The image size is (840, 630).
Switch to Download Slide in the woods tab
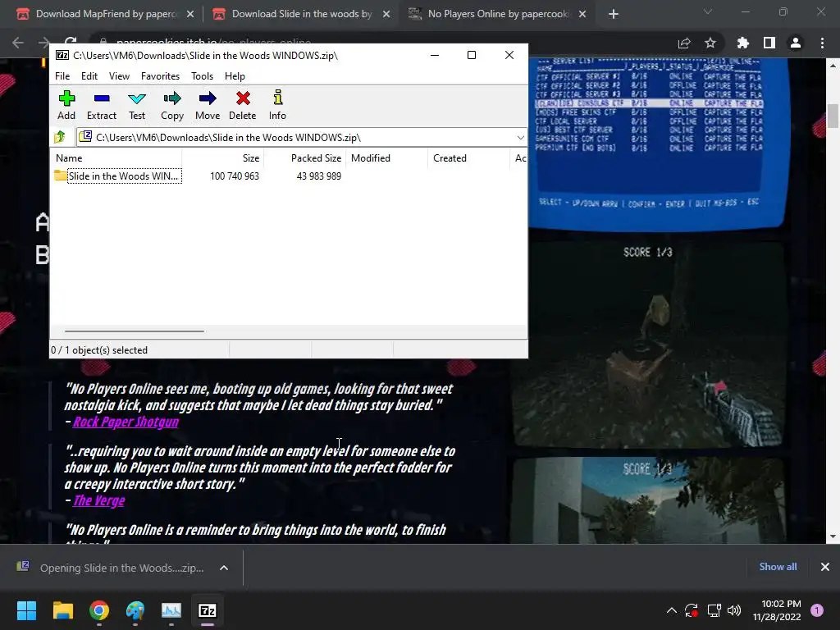pos(301,14)
